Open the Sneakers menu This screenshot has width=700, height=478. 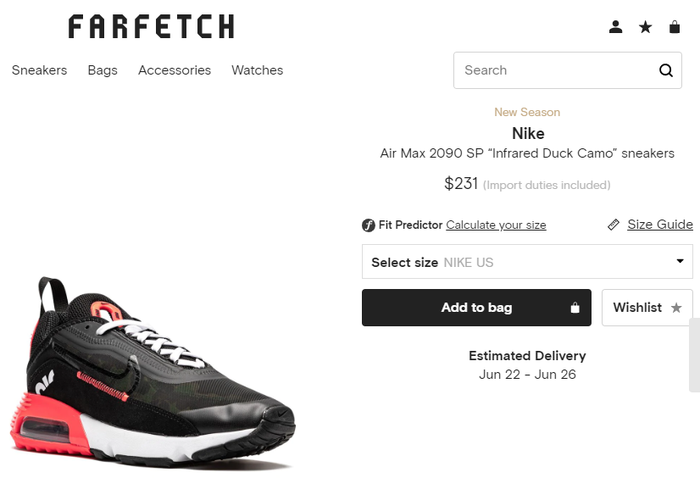(39, 70)
